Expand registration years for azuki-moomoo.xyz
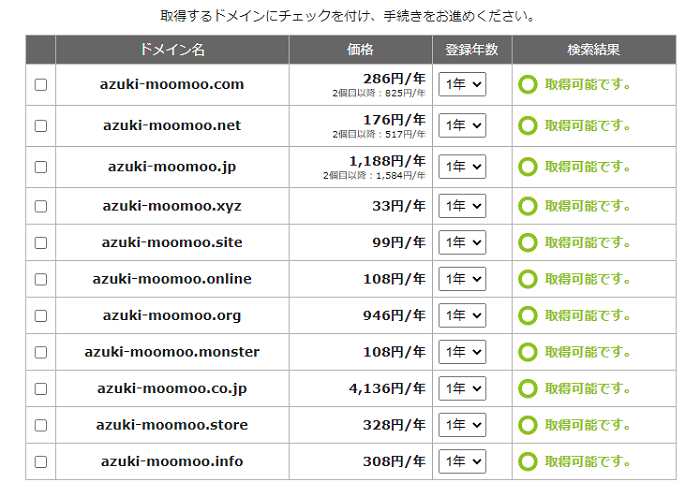 pos(462,206)
